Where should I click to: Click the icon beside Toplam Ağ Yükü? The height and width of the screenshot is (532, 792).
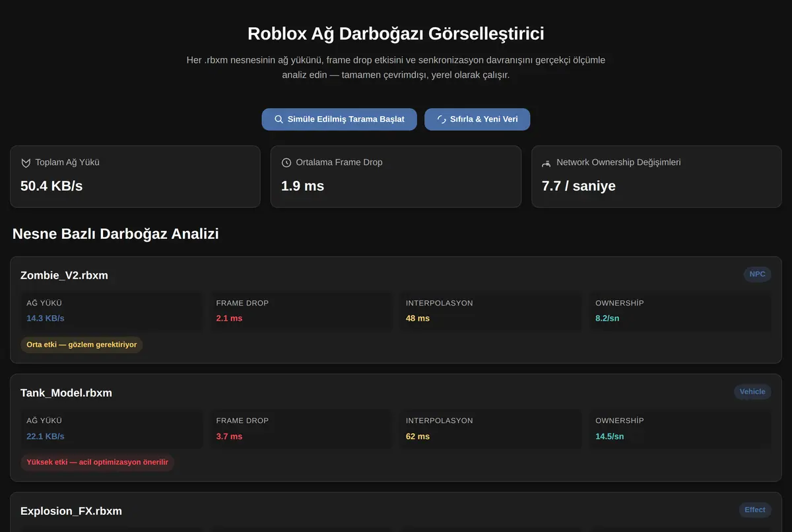tap(26, 162)
